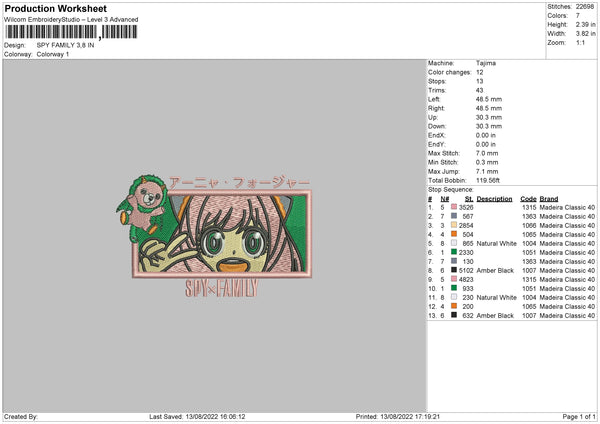Click the barcode under the worksheet title
This screenshot has height=424, width=600.
point(71,32)
